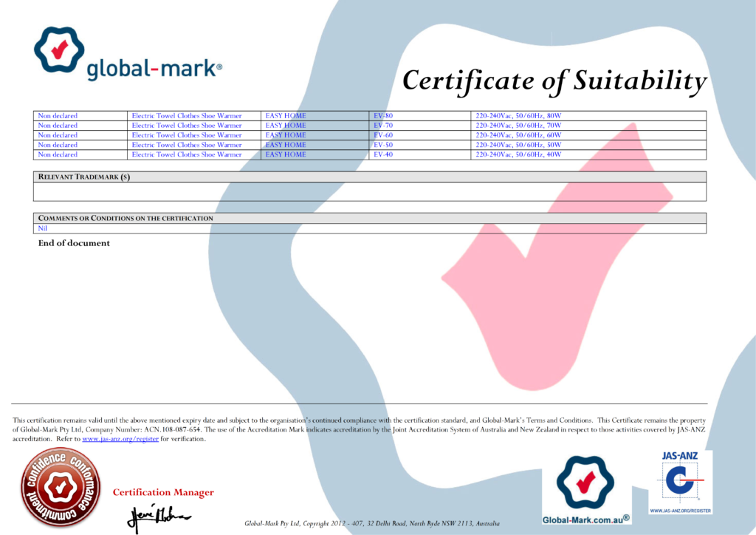
Task: Click the End of document text
Action: (x=74, y=243)
